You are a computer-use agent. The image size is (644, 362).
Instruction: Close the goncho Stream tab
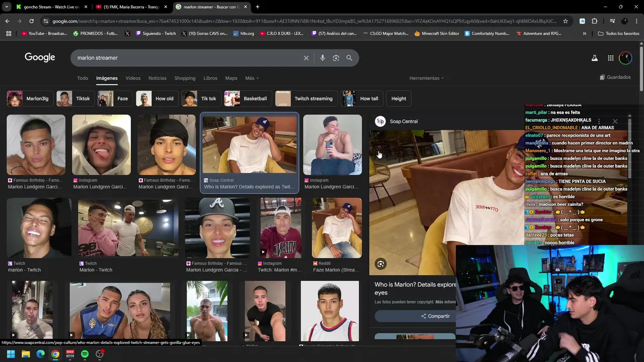click(86, 7)
